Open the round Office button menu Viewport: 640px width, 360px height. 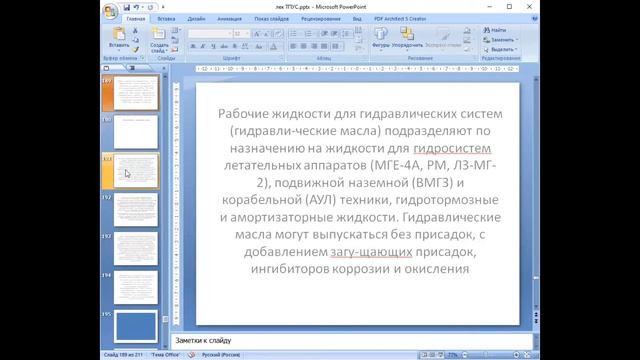(110, 11)
